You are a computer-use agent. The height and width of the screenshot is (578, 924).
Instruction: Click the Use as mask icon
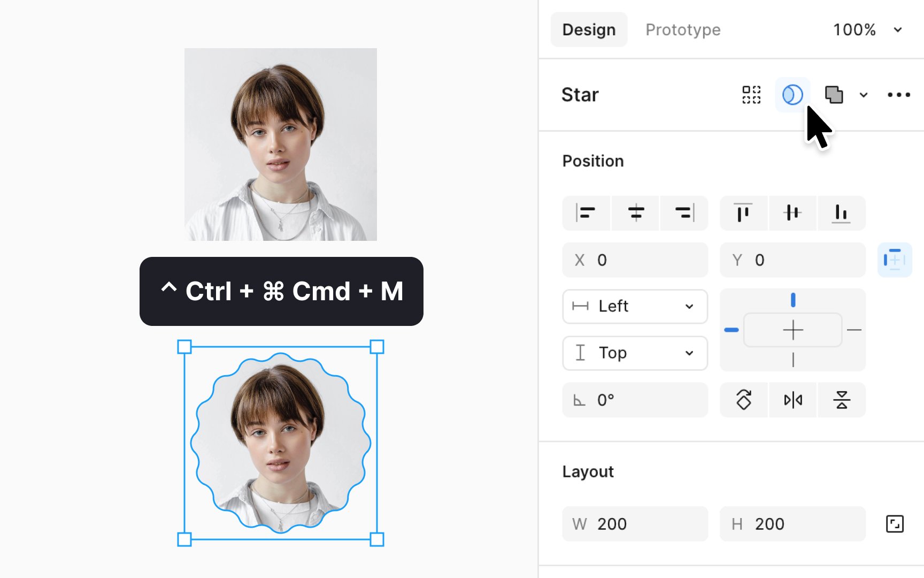(x=792, y=95)
